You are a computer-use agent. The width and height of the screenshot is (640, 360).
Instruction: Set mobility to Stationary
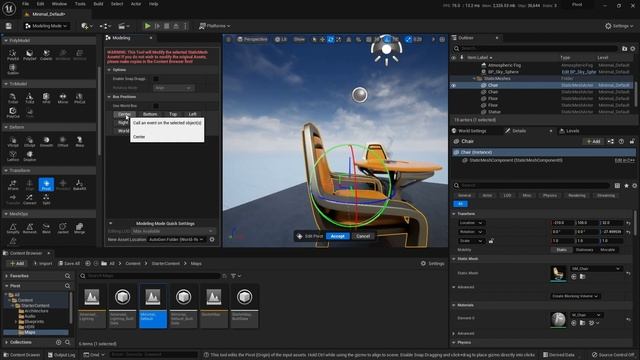(x=584, y=250)
